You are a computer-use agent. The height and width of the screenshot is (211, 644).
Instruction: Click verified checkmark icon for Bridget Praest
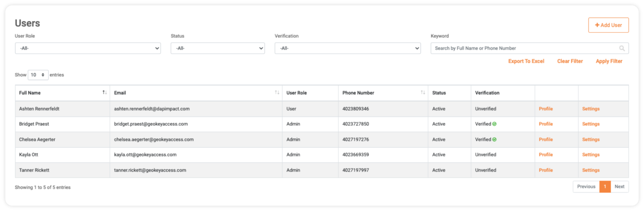[x=494, y=124]
